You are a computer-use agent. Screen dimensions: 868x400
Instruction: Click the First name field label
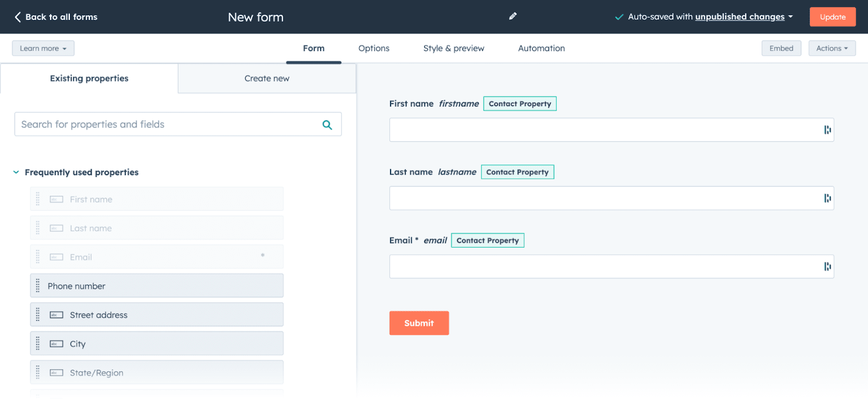point(411,104)
